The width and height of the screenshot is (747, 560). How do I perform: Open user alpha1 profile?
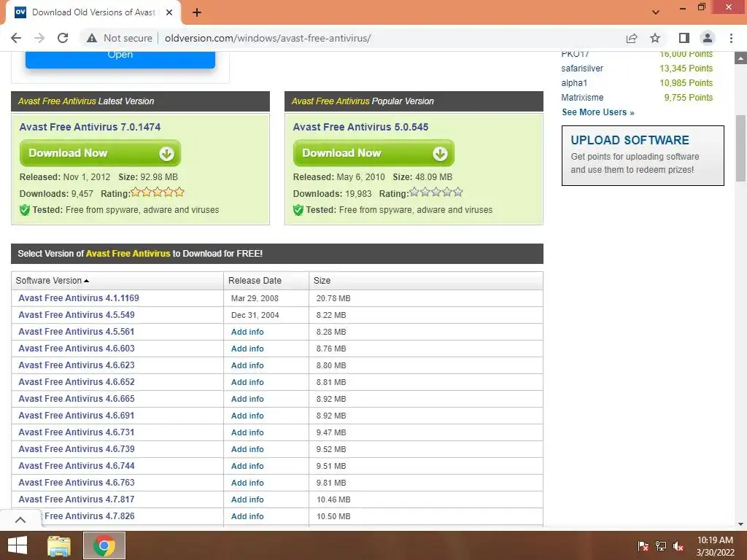tap(574, 83)
